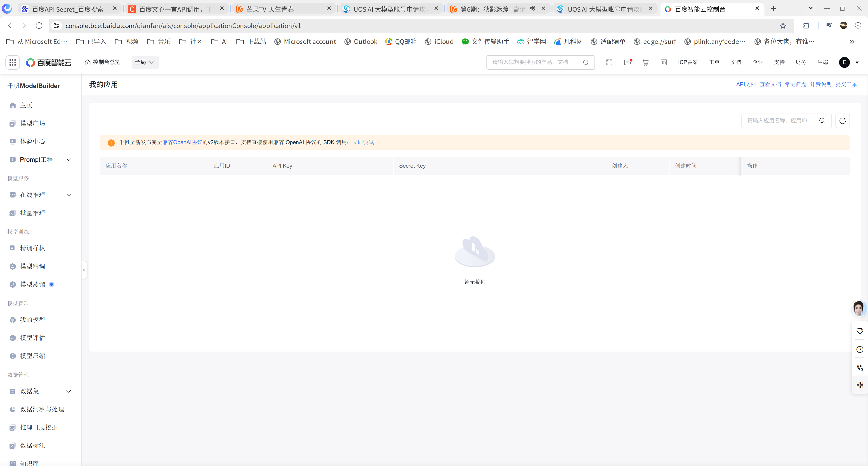The image size is (868, 466).
Task: Open the 兼容OpenAI协议 link
Action: [183, 142]
